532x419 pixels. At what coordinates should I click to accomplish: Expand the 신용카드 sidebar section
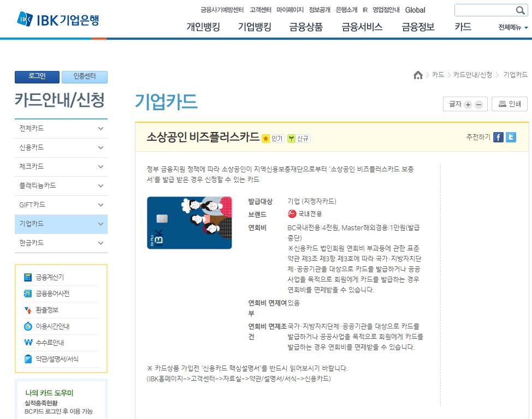(x=101, y=148)
